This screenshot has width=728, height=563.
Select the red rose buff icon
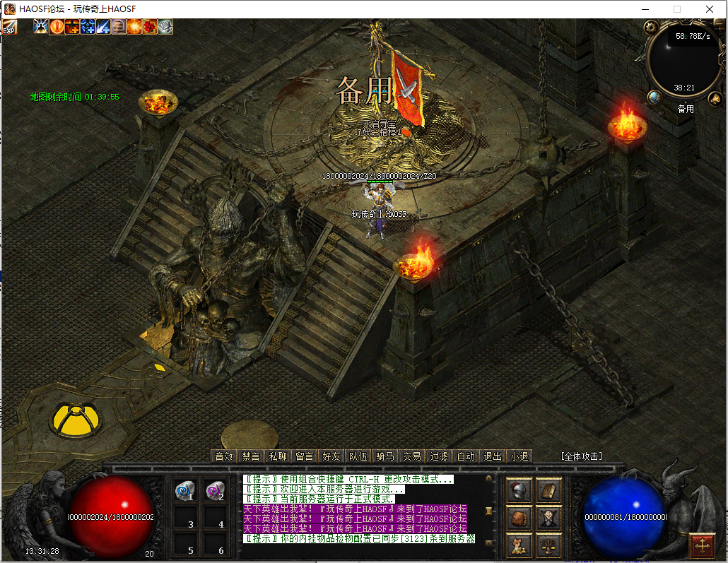click(x=150, y=27)
